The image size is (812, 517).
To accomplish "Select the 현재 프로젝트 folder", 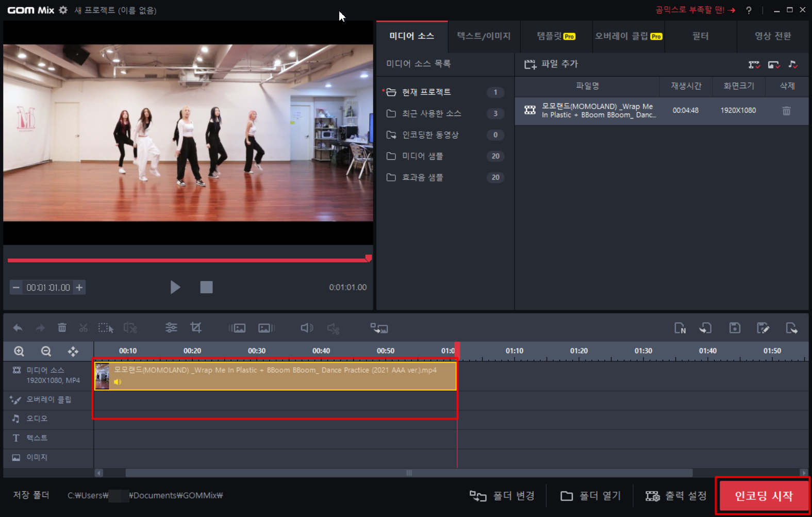I will tap(445, 92).
